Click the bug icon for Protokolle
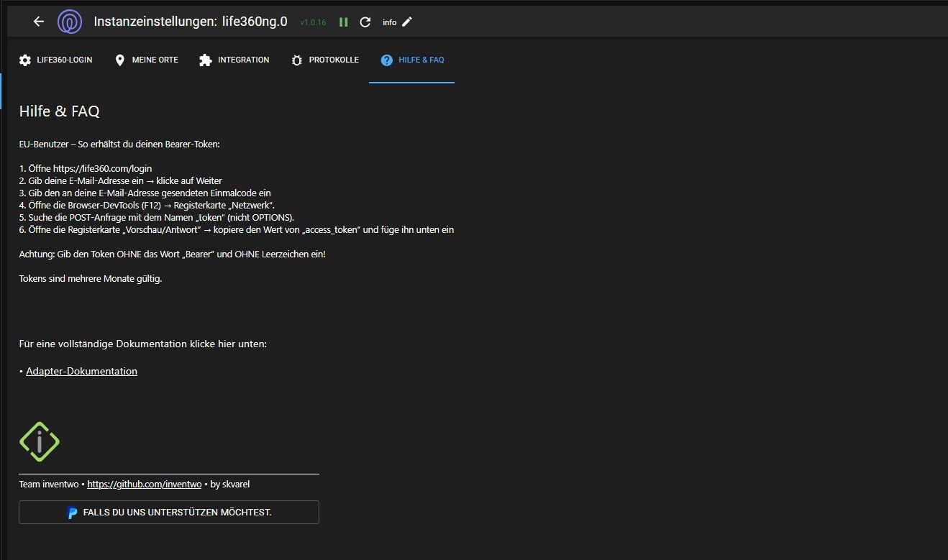Image resolution: width=948 pixels, height=560 pixels. click(296, 60)
